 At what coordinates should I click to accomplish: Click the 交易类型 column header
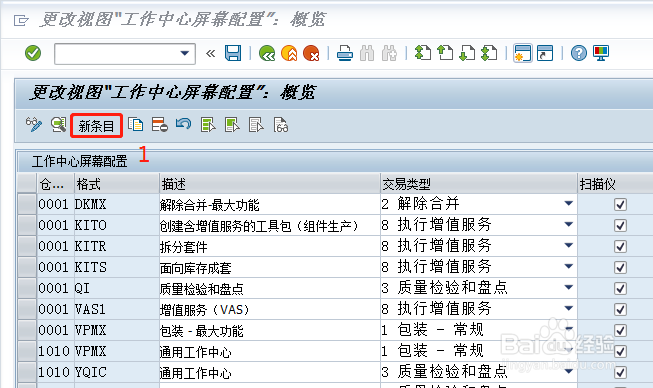pyautogui.click(x=479, y=184)
